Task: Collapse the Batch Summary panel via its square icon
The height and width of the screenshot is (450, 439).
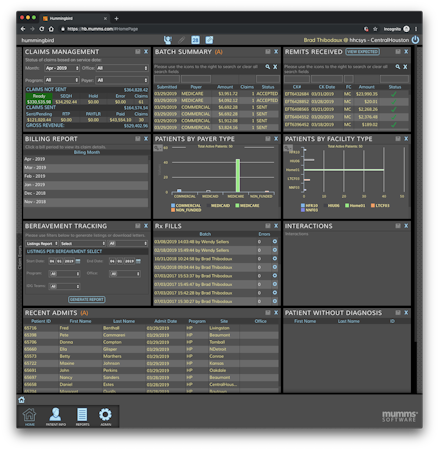Action: point(268,52)
